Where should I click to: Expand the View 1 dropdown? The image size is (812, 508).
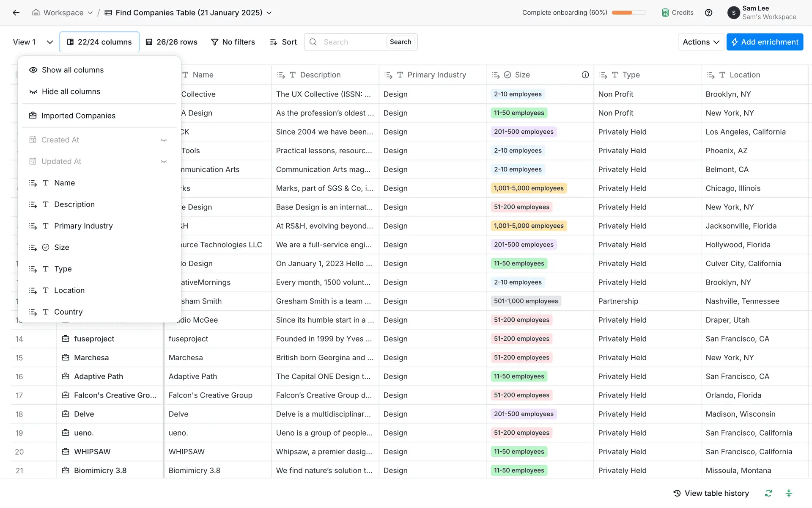click(x=49, y=42)
